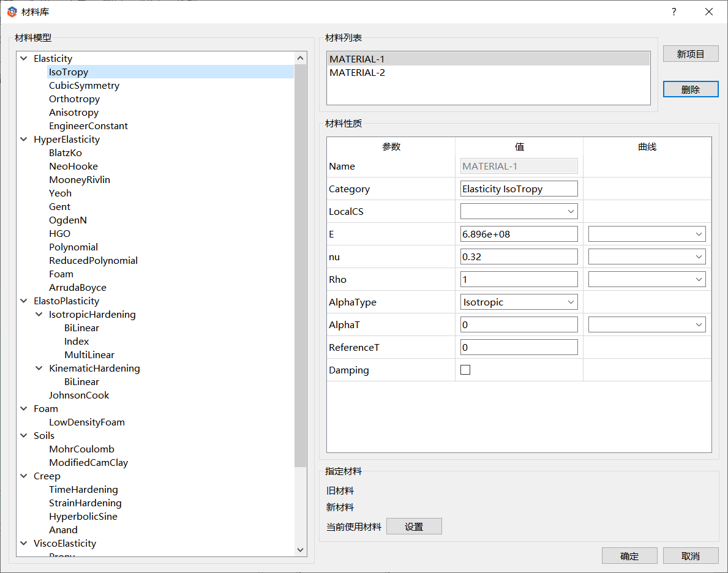This screenshot has height=573, width=728.
Task: Open the curve dropdown for AlphaT
Action: [x=647, y=324]
